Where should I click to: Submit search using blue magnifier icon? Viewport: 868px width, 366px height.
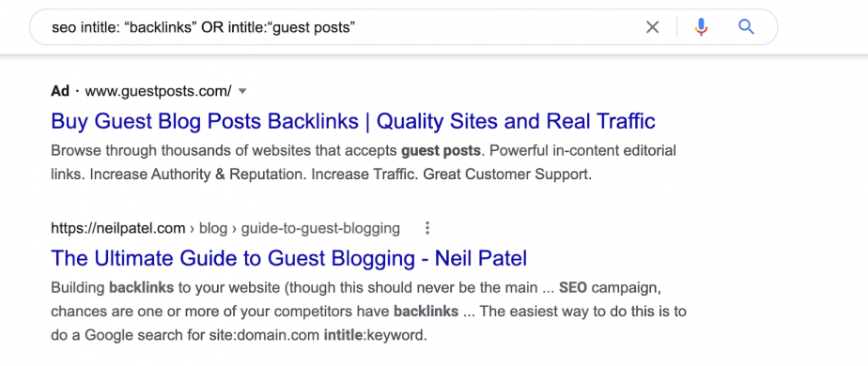click(746, 26)
